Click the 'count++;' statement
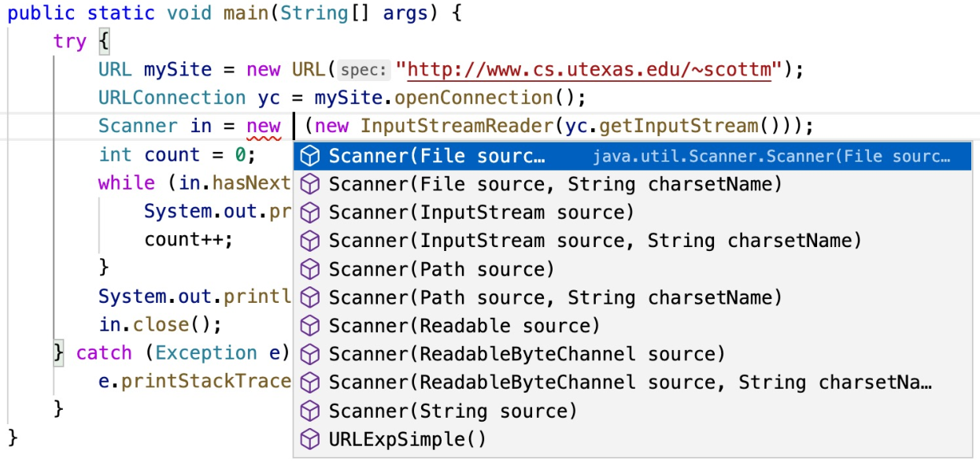This screenshot has width=980, height=465. click(189, 240)
